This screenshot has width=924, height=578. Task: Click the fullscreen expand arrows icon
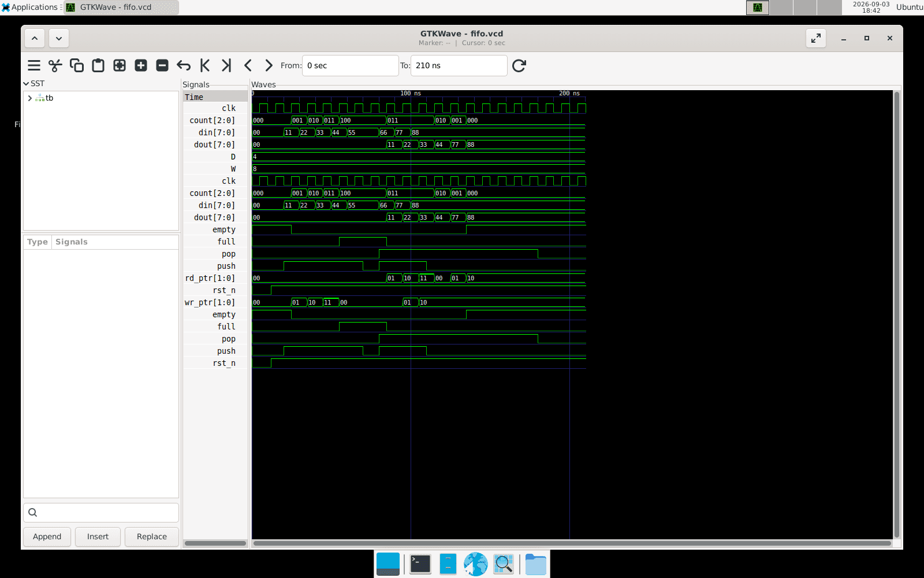coord(816,38)
